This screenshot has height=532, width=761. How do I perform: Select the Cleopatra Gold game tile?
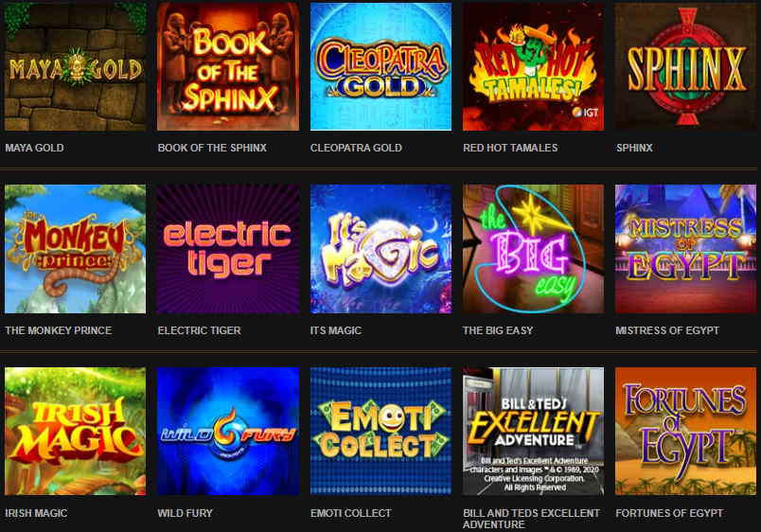(381, 66)
